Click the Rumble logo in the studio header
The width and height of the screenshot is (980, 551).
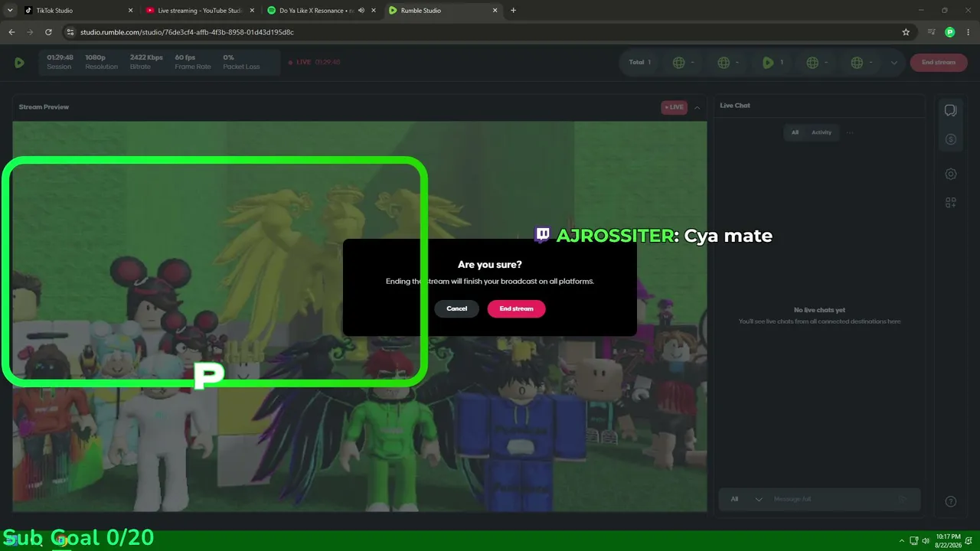(x=19, y=63)
